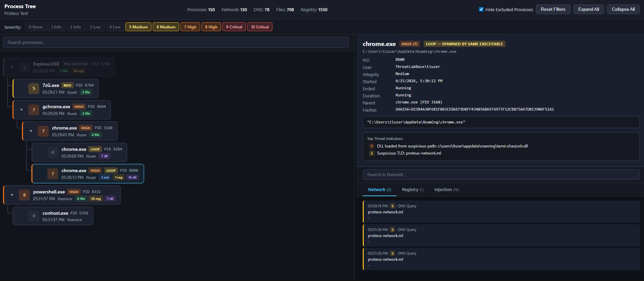The image size is (644, 281).
Task: Toggle the 4 Low severity filter
Action: coord(115,27)
